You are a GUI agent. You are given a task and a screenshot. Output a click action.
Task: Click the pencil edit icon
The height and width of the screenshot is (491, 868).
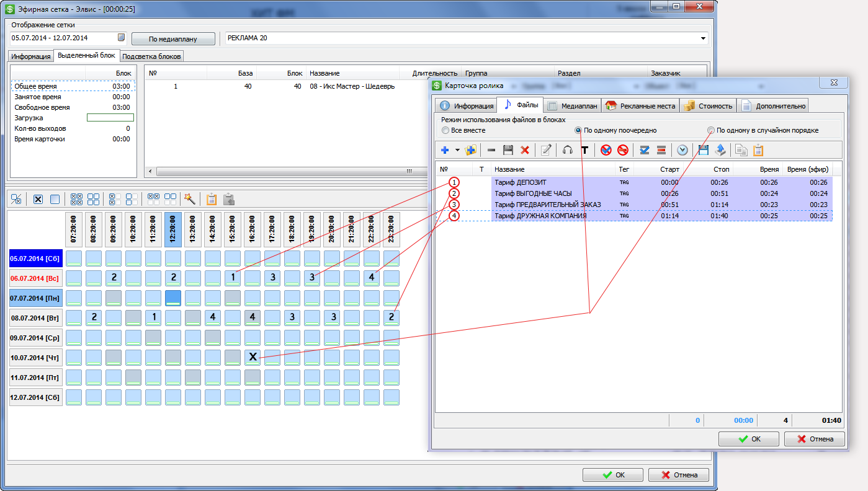tap(546, 150)
